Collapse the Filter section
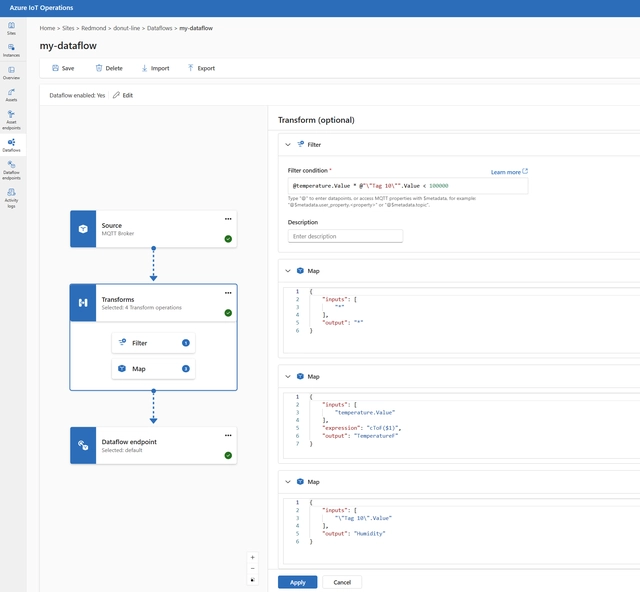640x592 pixels. click(x=288, y=145)
